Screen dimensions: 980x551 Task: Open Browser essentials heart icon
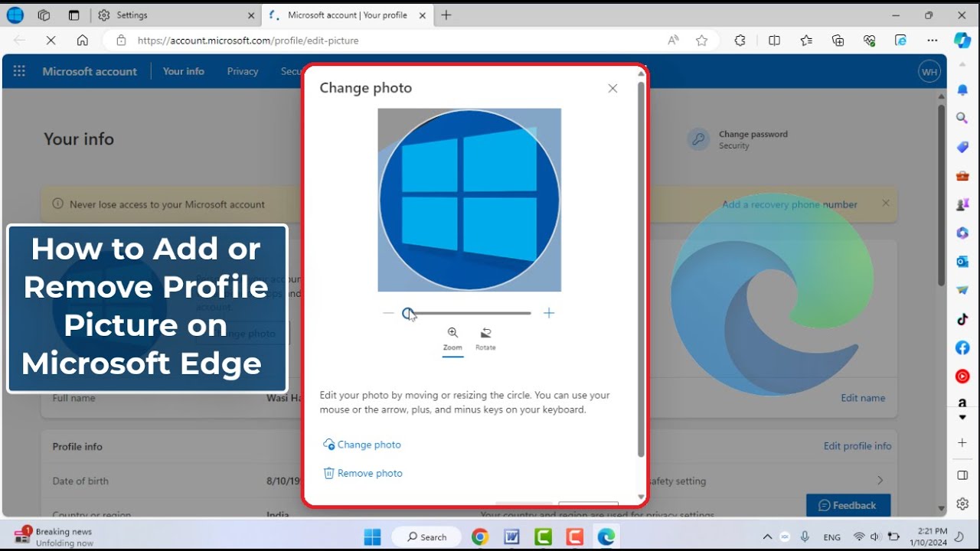point(869,41)
